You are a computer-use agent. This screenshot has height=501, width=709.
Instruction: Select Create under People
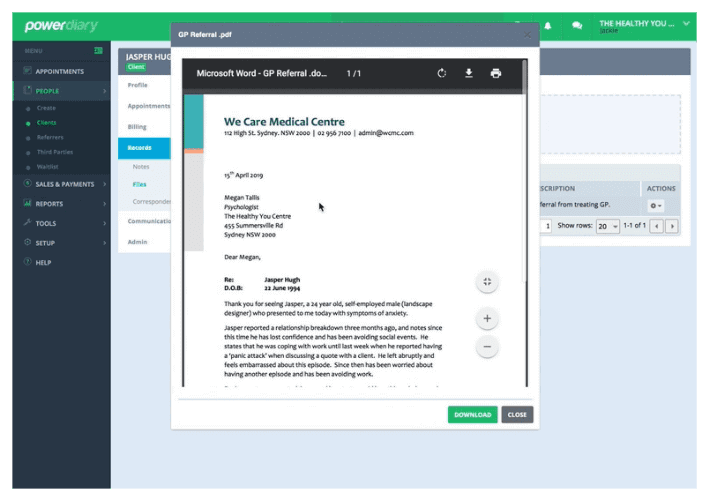click(x=46, y=108)
